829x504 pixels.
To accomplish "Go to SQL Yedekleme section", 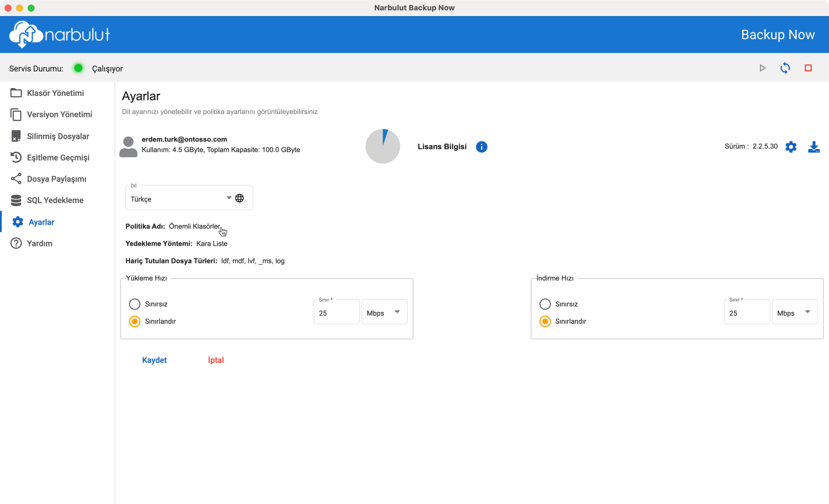I will [55, 200].
